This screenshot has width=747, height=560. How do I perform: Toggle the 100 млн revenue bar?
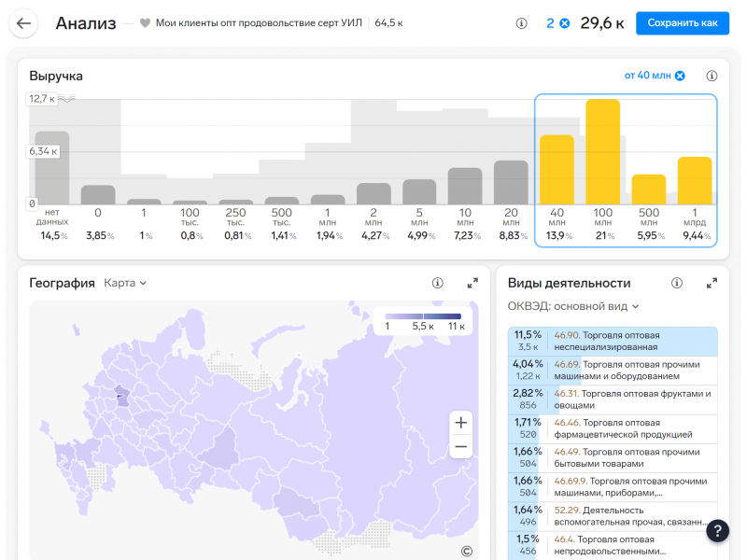click(x=603, y=151)
